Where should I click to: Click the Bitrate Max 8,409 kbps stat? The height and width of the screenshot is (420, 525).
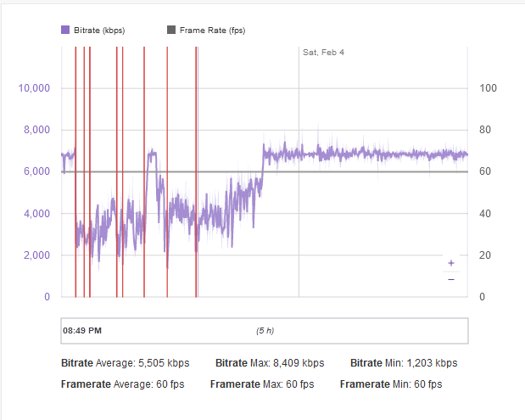point(270,362)
